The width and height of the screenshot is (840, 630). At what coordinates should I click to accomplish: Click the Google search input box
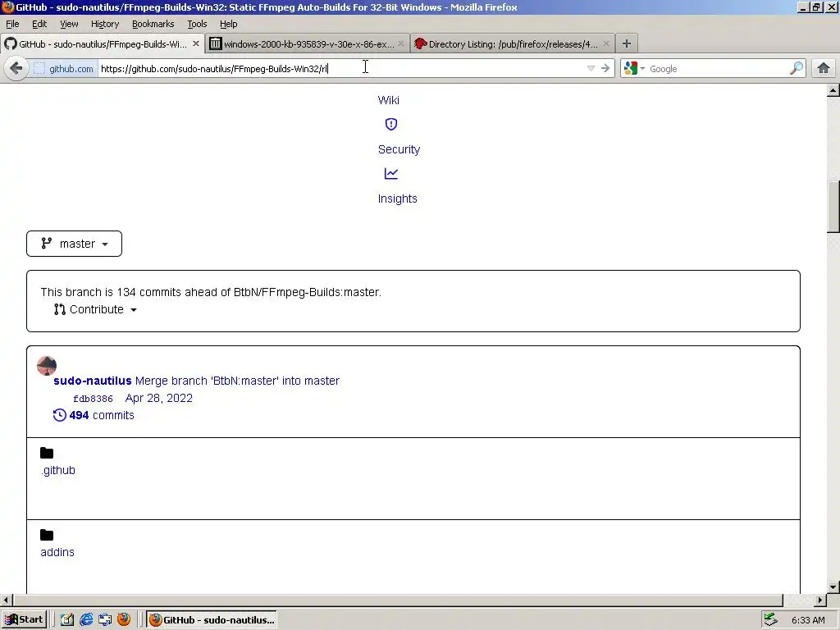[x=718, y=69]
